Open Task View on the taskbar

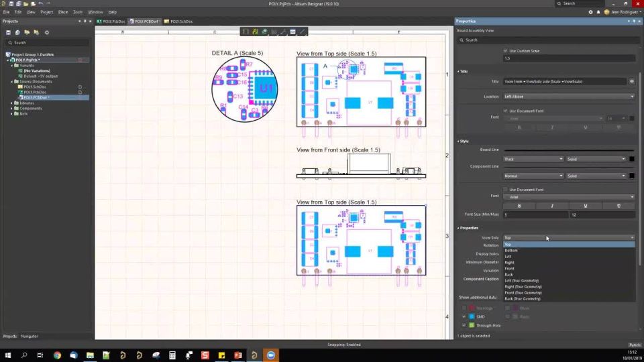40,355
